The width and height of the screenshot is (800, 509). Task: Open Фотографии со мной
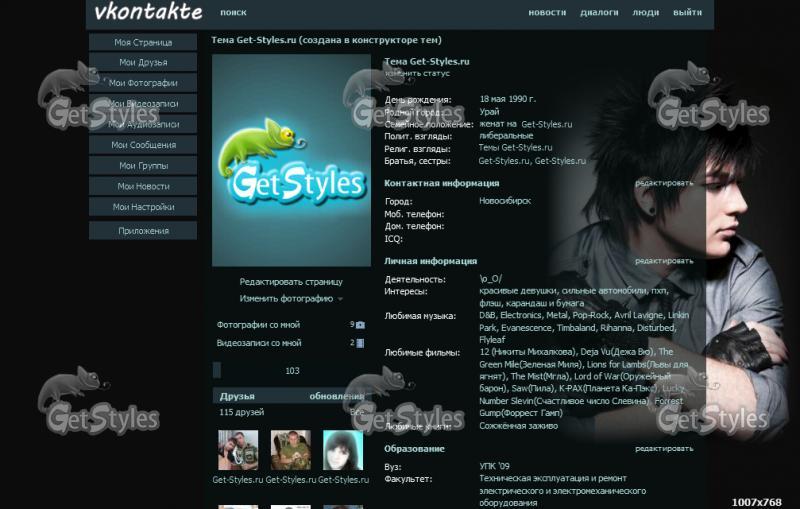tap(258, 325)
